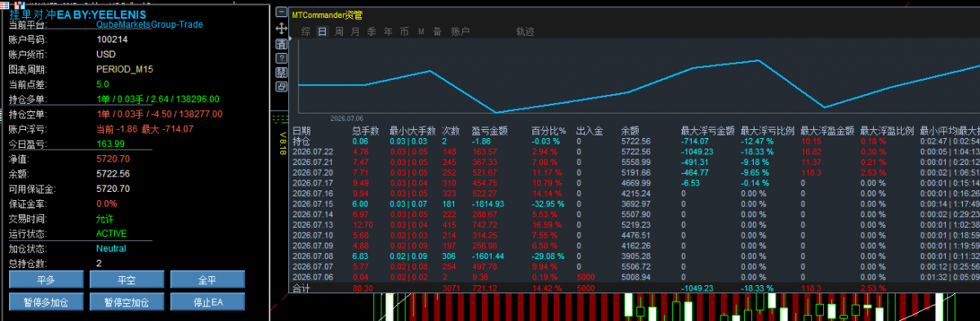Click the 盈亏金额 column header
Image resolution: width=980 pixels, height=321 pixels.
point(491,130)
